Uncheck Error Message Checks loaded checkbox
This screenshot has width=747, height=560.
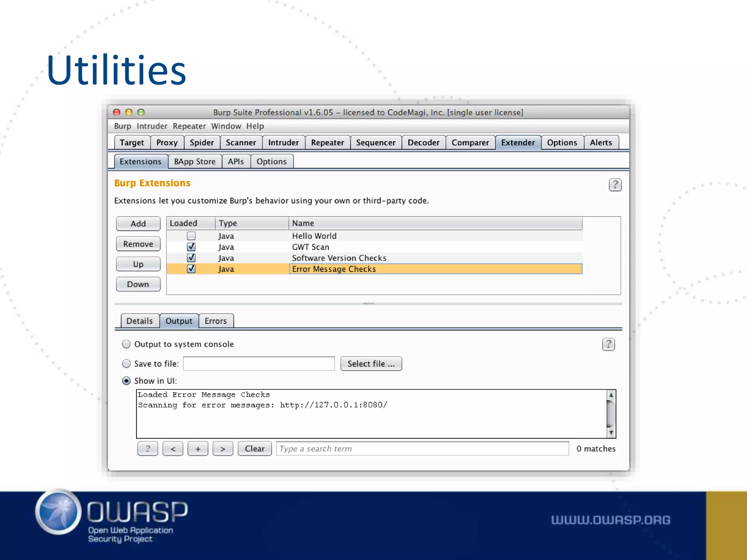coord(191,269)
